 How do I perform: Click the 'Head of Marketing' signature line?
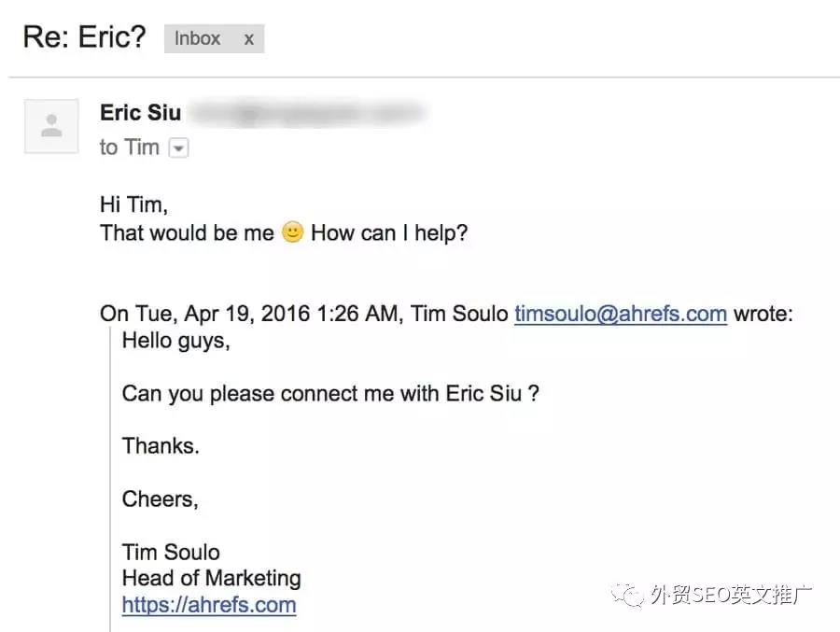click(211, 578)
